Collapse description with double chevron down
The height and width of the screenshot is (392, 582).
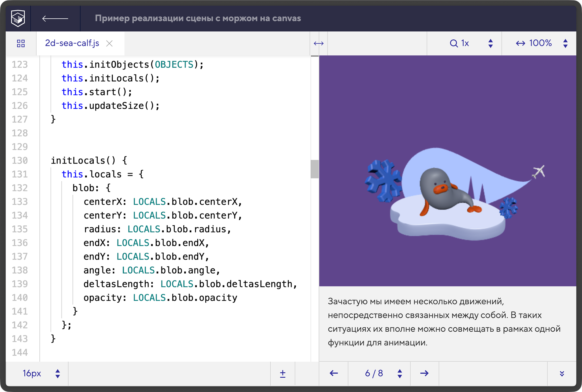(562, 373)
